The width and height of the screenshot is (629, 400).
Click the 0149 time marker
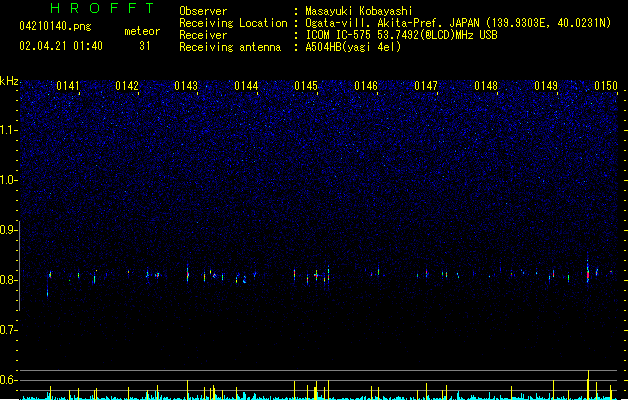(546, 86)
